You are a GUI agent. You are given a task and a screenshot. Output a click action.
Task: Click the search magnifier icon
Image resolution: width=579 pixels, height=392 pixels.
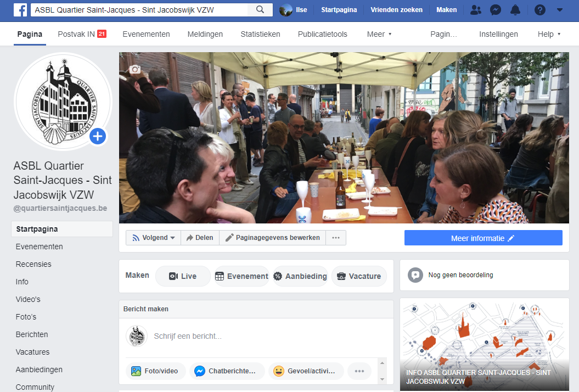260,9
